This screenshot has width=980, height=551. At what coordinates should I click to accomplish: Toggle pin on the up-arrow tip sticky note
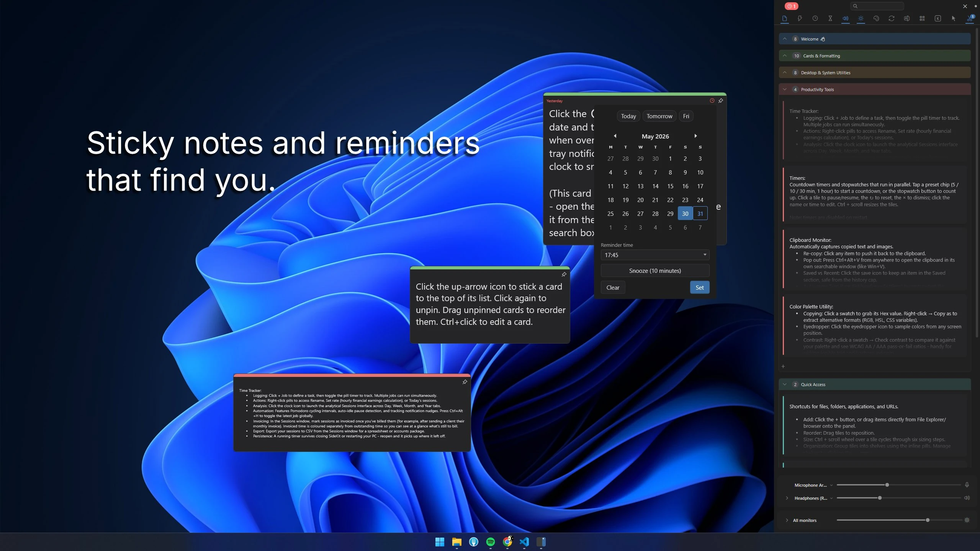(564, 274)
